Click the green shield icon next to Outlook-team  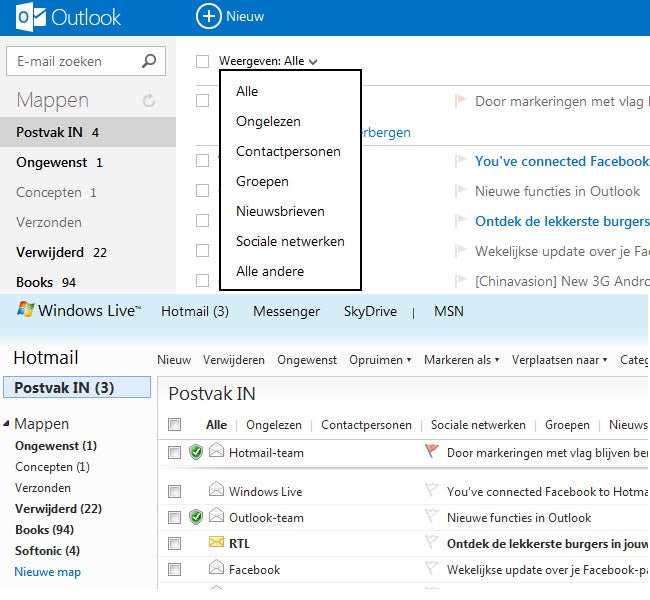point(196,517)
